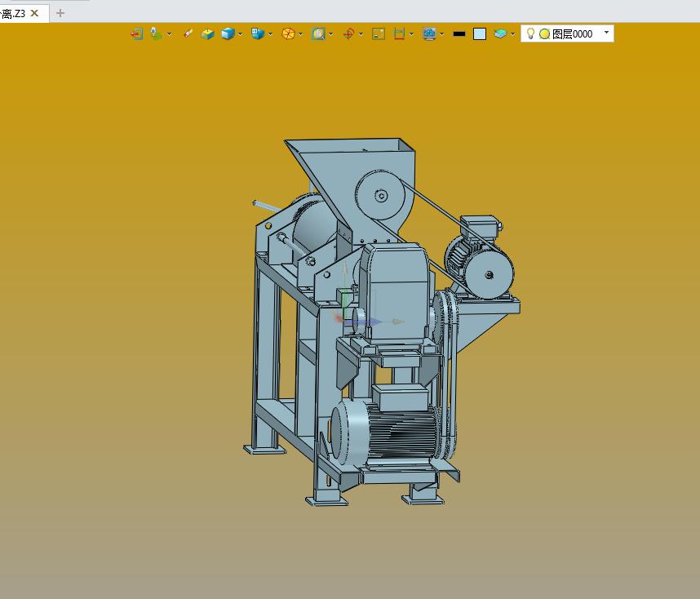Close the .Z3 document tab
The width and height of the screenshot is (700, 599).
(x=34, y=13)
